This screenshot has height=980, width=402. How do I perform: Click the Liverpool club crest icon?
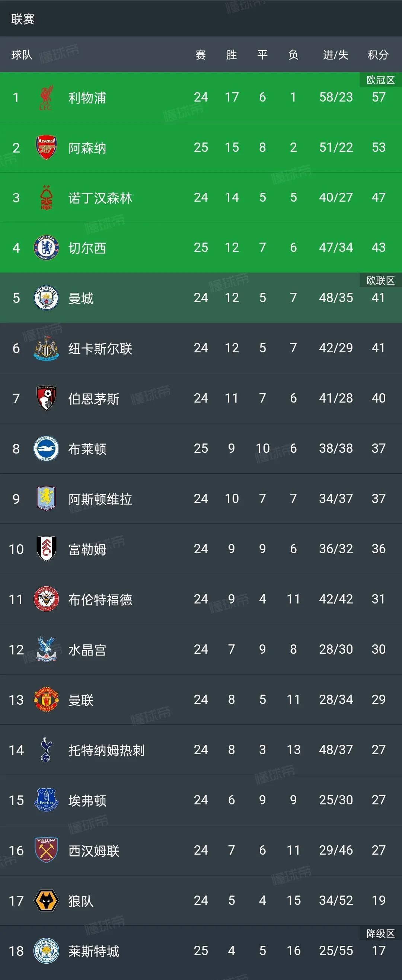(x=46, y=97)
